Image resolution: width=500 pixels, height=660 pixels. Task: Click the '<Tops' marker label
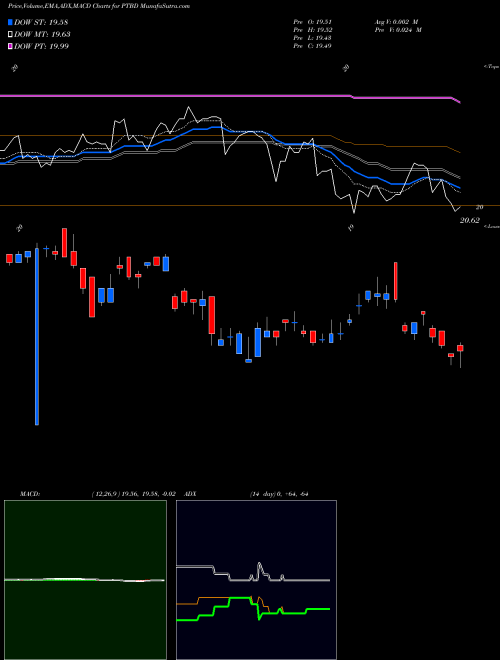[492, 67]
